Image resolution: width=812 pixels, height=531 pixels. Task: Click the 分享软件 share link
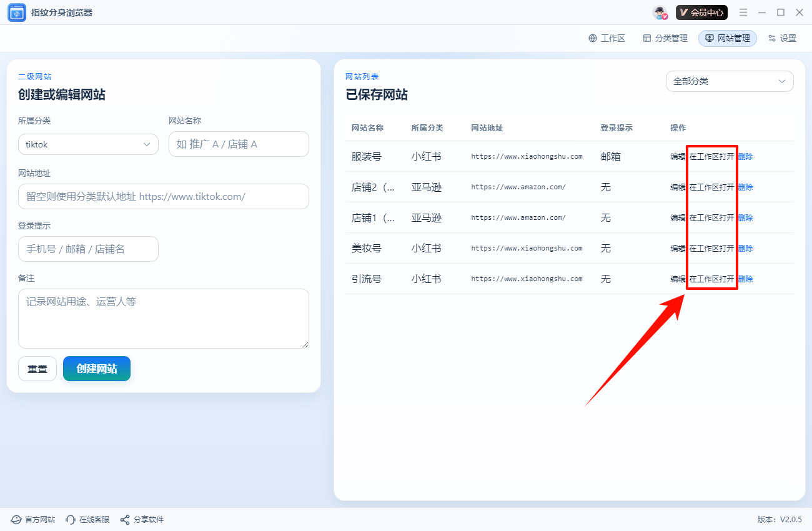[142, 520]
